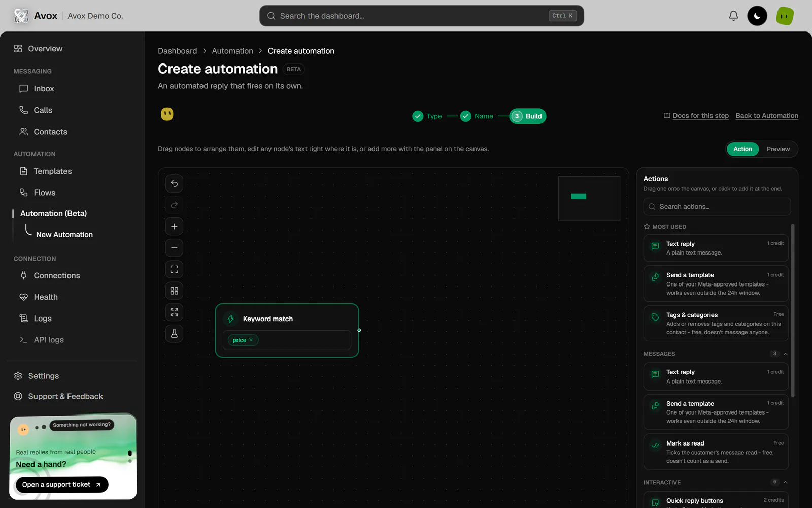Open a support ticket
The image size is (812, 508).
62,485
